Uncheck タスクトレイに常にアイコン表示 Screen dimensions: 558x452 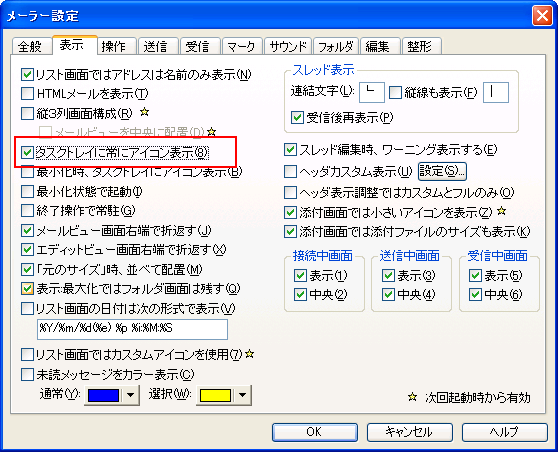(27, 152)
